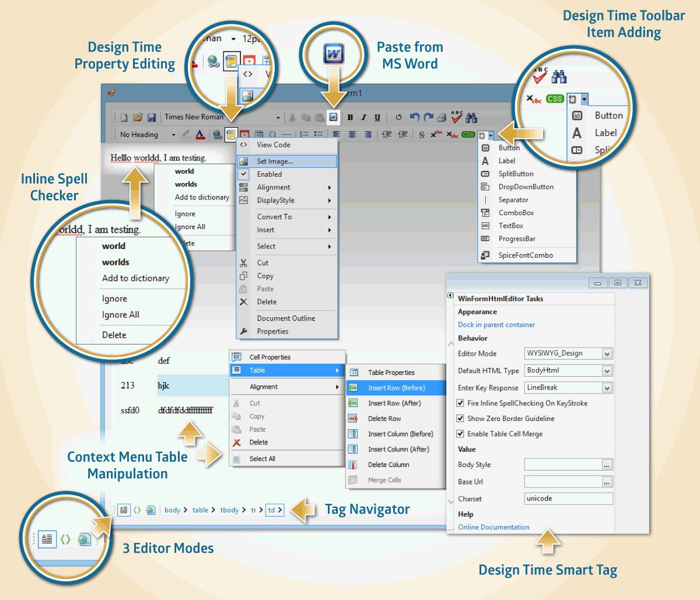Viewport: 700px width, 600px height.
Task: Click the Base Url ellipsis button
Action: coord(607,482)
